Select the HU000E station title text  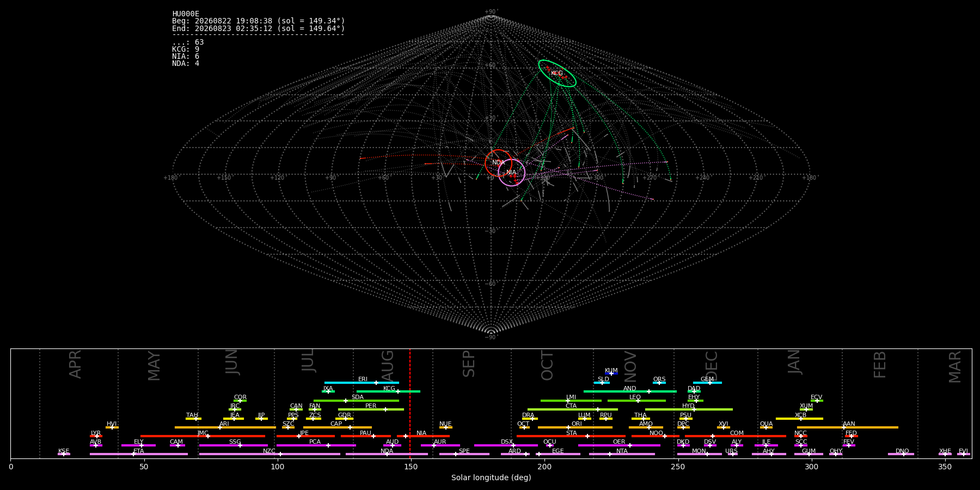[x=186, y=14]
